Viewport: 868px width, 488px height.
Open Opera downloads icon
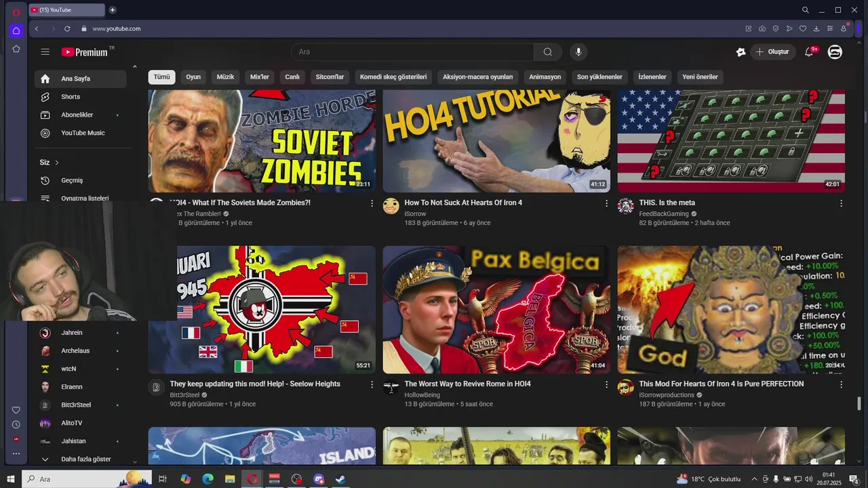(816, 28)
